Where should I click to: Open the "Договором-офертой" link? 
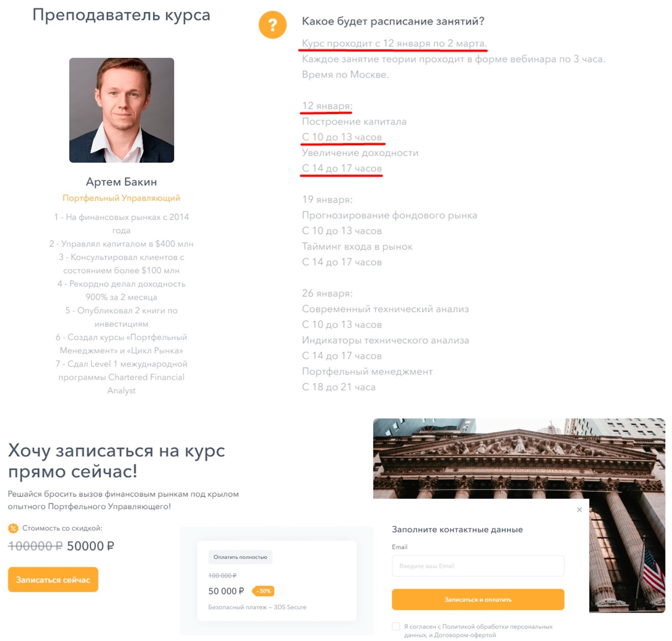pyautogui.click(x=465, y=635)
